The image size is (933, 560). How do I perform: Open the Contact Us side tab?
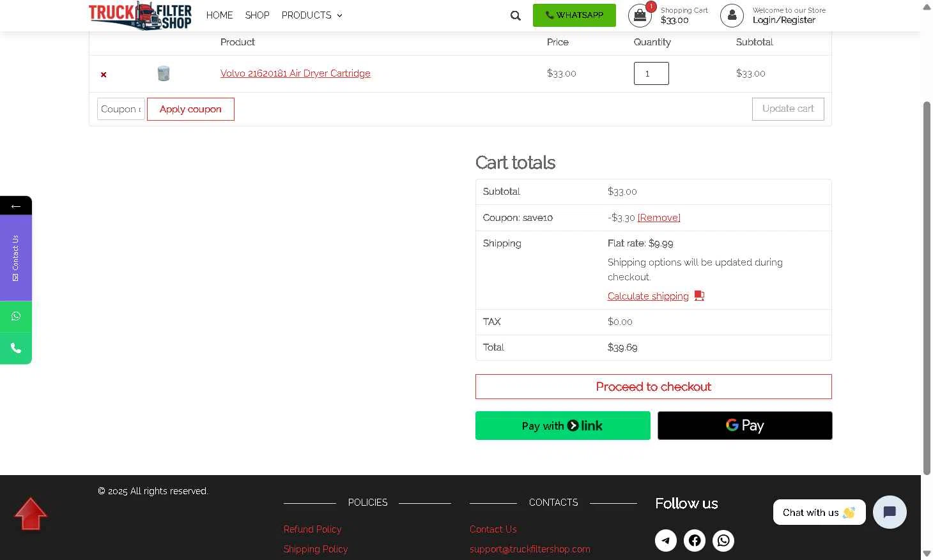click(16, 258)
